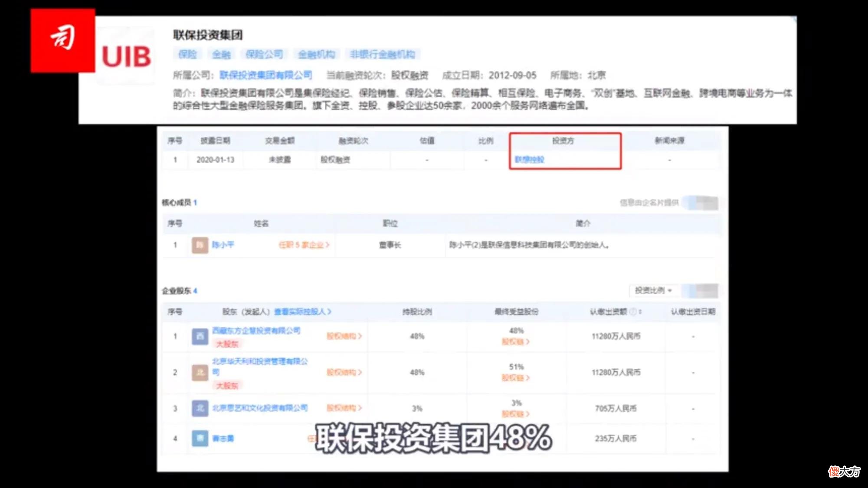This screenshot has width=868, height=488.
Task: Click the 认缴出资额 help question icon
Action: coord(633,311)
